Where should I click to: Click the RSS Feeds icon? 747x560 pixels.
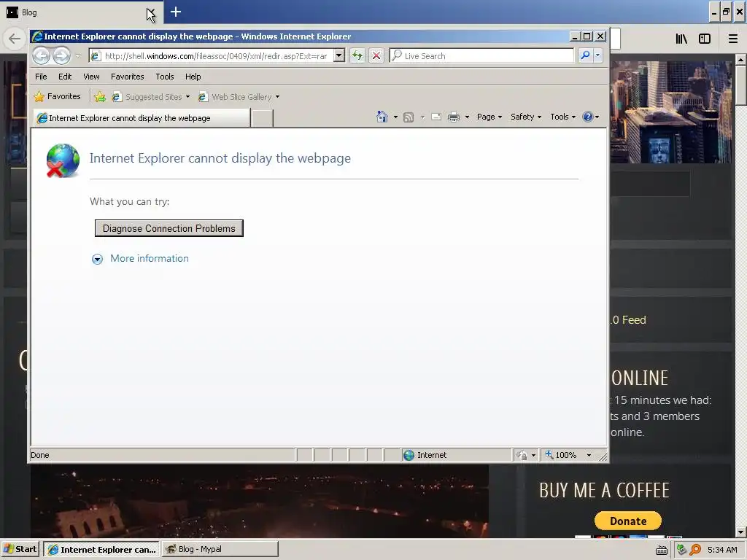(409, 117)
